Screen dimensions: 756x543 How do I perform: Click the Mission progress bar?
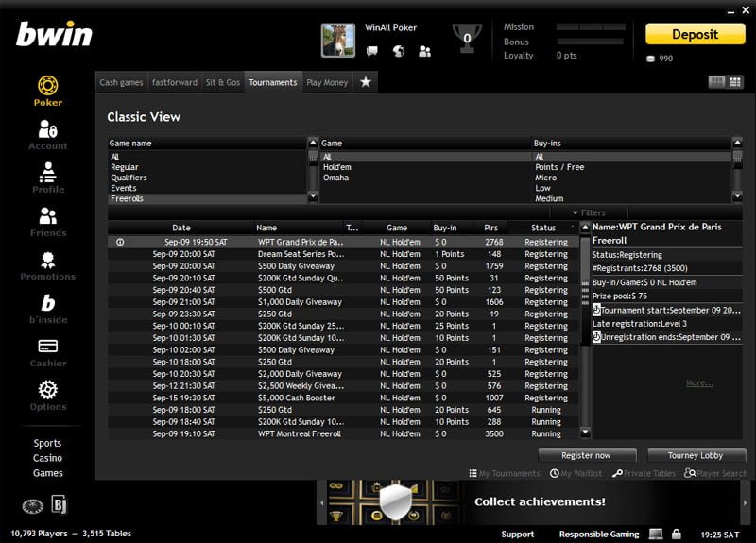pos(591,27)
